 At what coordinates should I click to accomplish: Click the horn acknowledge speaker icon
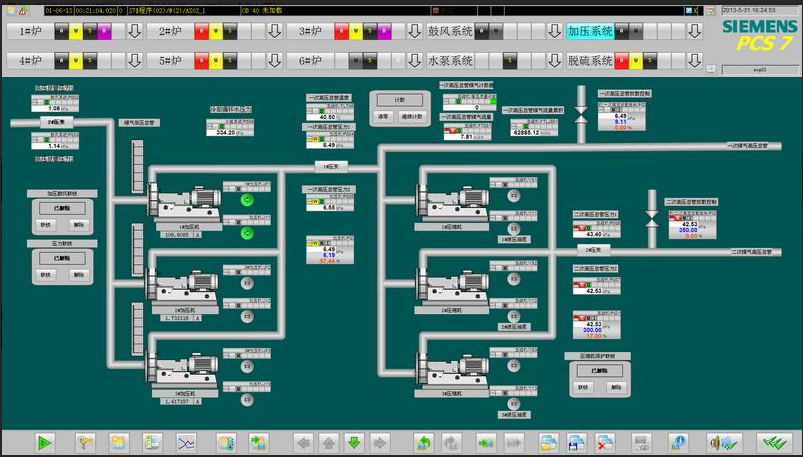click(724, 442)
